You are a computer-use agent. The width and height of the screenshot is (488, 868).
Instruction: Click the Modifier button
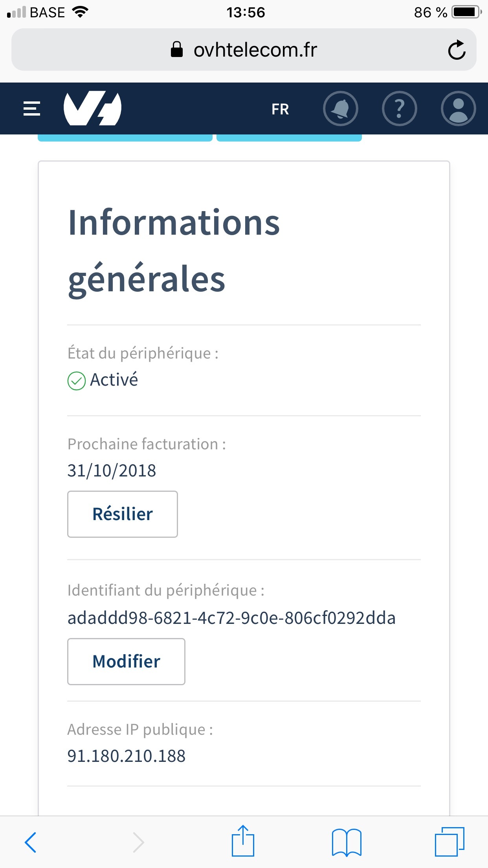pyautogui.click(x=126, y=661)
